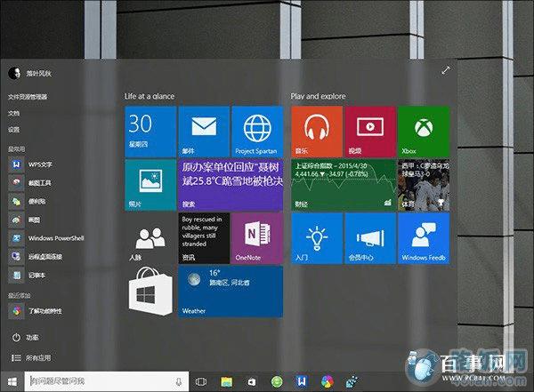534x392 pixels.
Task: Open the Photos tile
Action: (x=150, y=185)
